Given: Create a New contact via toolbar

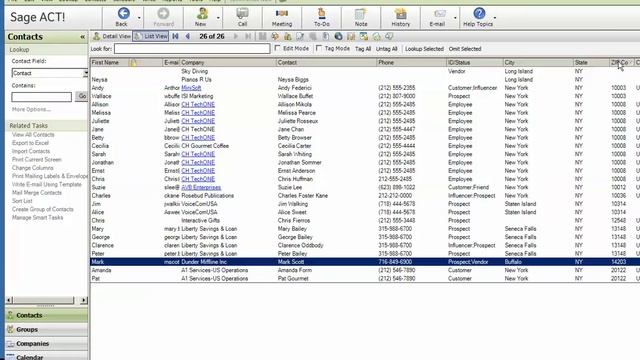Looking at the screenshot, I should point(201,14).
